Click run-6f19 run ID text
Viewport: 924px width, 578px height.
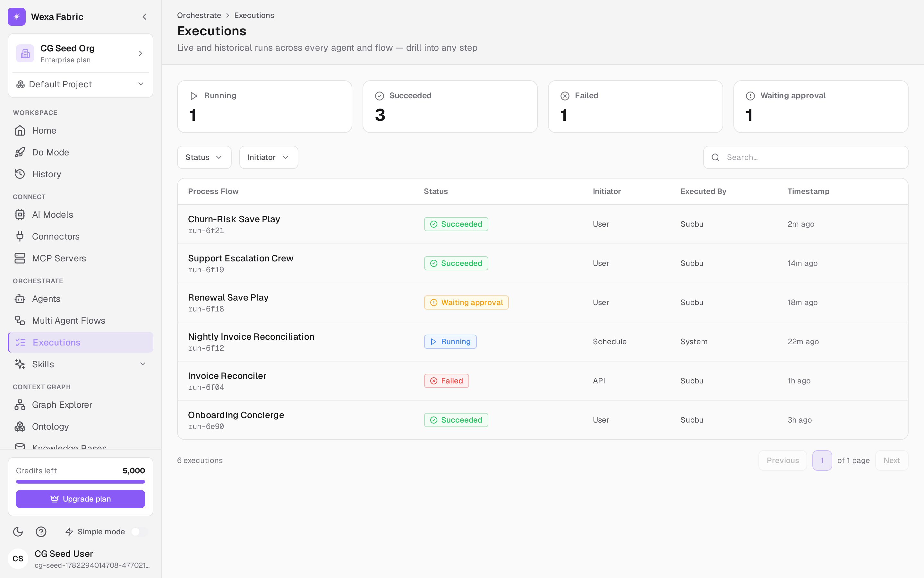click(206, 270)
